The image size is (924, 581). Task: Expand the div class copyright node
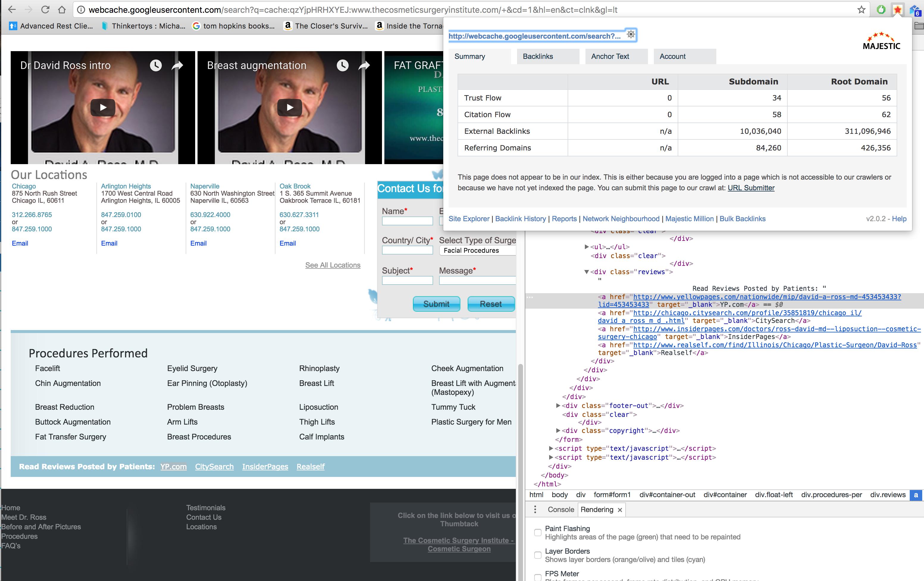point(558,430)
